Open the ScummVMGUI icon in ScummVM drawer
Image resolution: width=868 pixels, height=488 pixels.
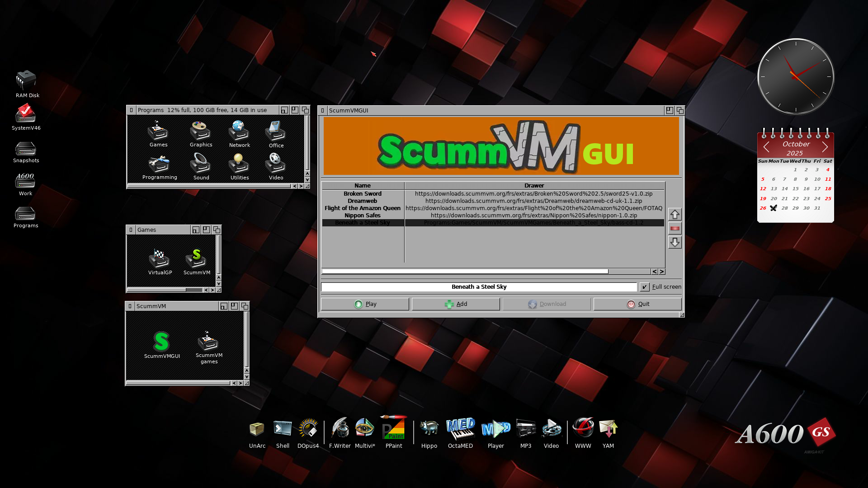(x=161, y=342)
